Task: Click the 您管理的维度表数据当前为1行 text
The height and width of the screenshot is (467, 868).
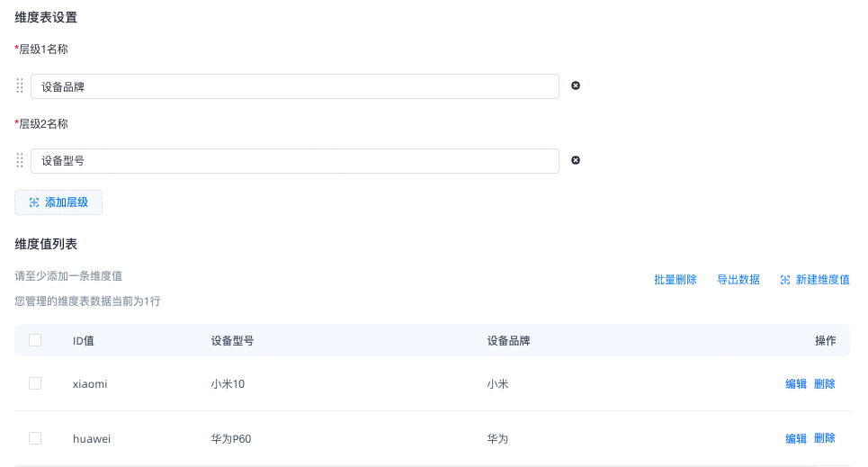Action: click(87, 301)
